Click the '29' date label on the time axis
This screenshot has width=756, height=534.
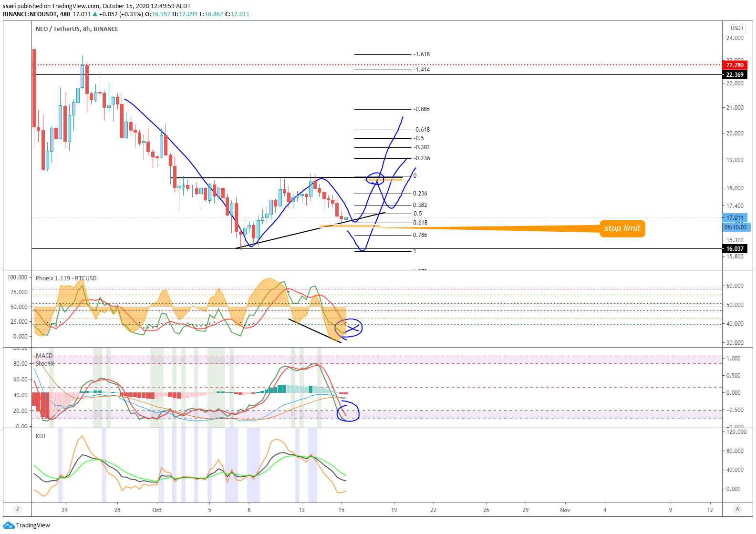(x=525, y=510)
